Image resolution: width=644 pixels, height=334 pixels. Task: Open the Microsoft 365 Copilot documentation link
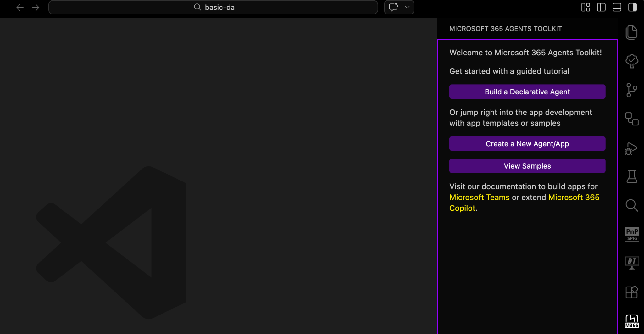tap(574, 197)
